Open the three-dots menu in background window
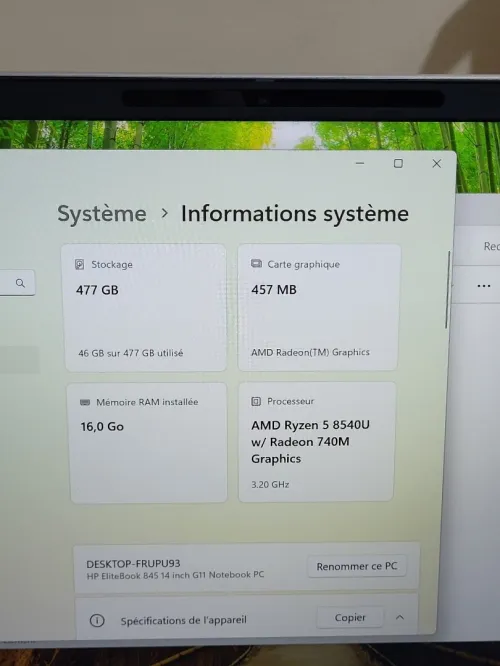This screenshot has width=500, height=666. (484, 286)
